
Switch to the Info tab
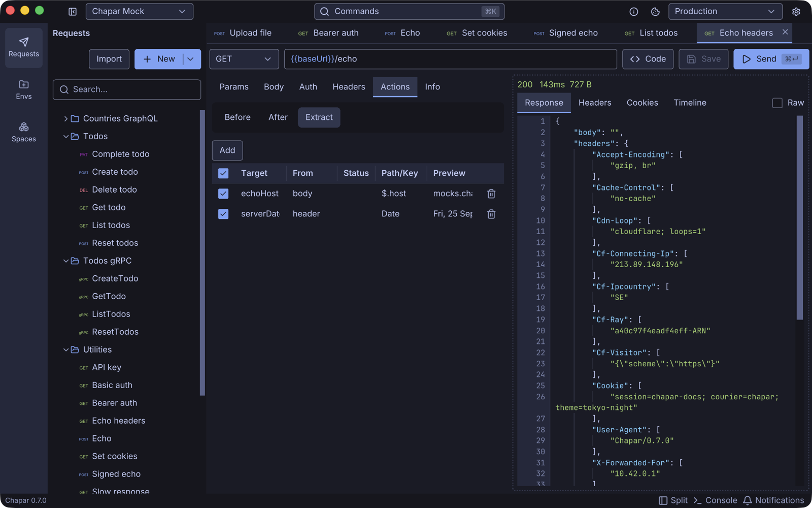coord(432,87)
